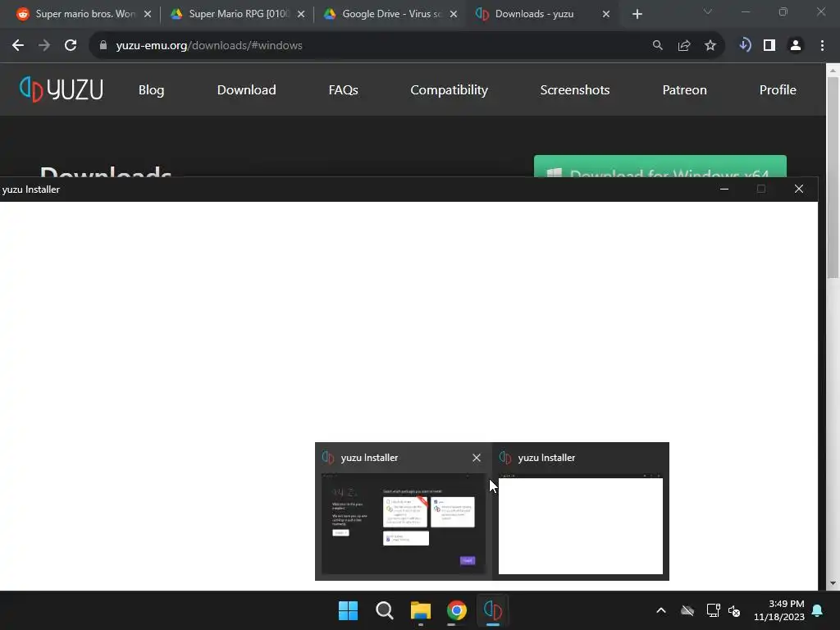The height and width of the screenshot is (630, 840).
Task: Click the browser forward arrow
Action: (44, 46)
